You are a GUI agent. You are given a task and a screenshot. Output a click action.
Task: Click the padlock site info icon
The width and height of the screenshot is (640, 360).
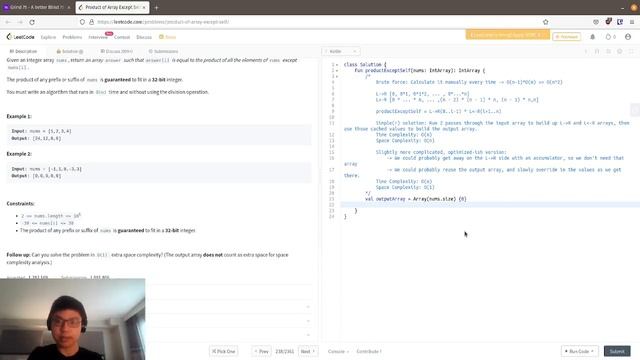click(91, 22)
